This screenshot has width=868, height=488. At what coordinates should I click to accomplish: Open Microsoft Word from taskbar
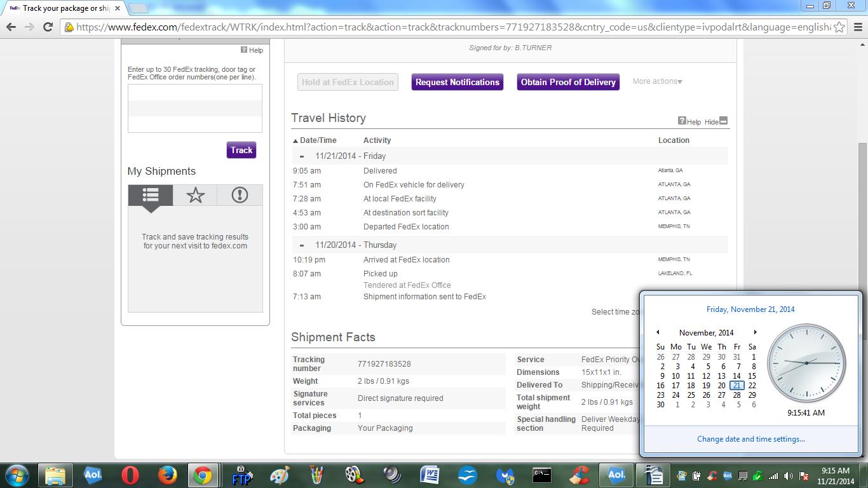pos(430,475)
